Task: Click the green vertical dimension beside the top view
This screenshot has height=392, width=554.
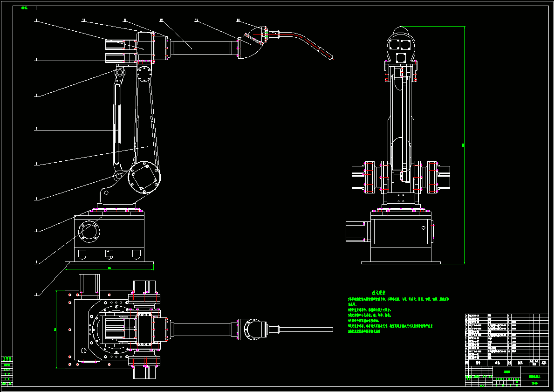Action: click(x=56, y=330)
